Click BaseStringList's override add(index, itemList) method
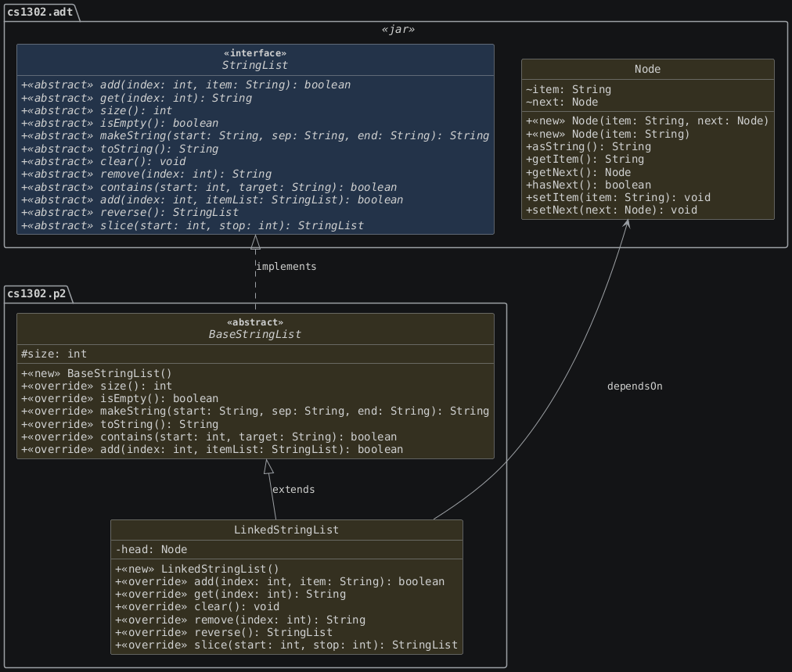 coord(212,450)
